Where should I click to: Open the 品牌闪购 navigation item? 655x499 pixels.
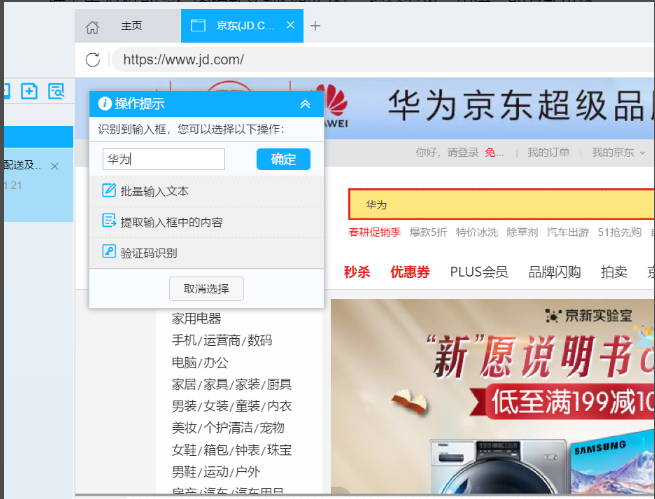(554, 272)
